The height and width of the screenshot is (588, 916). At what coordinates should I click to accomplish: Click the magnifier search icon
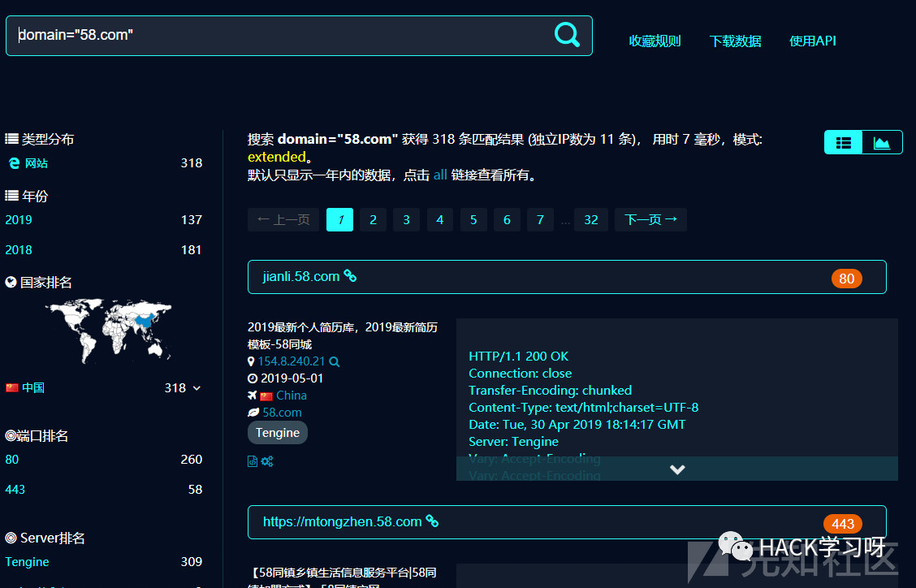point(567,35)
